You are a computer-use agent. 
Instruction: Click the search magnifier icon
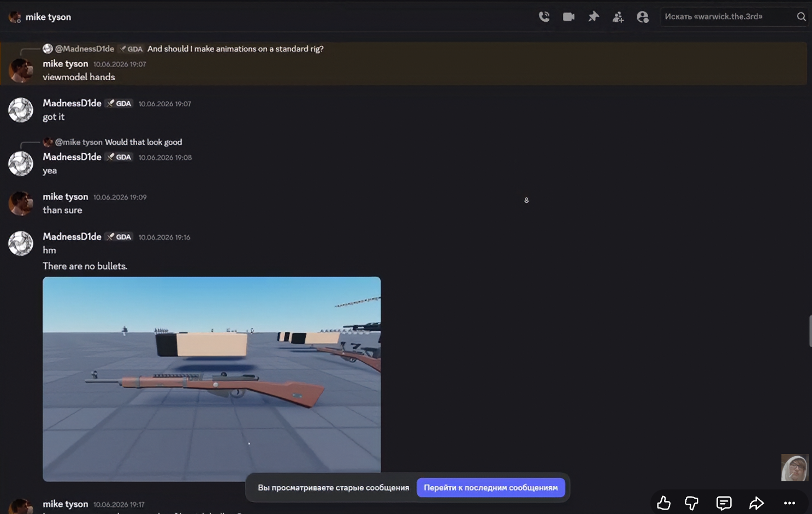[801, 16]
